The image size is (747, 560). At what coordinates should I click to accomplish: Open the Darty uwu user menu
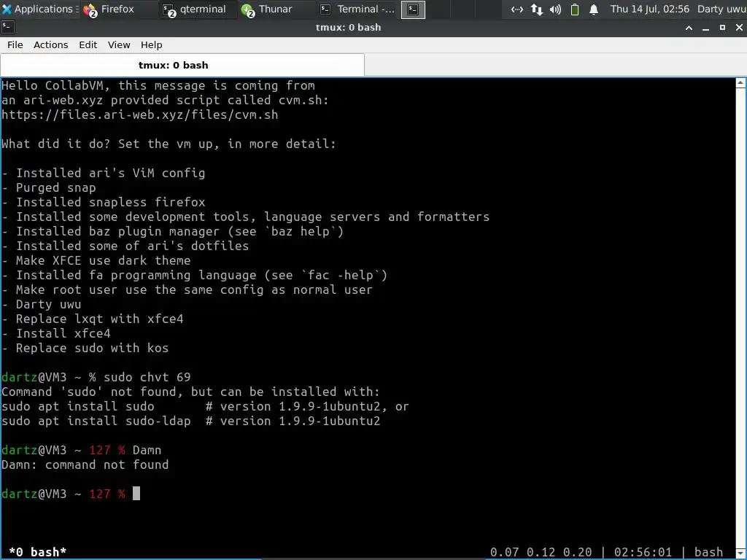tap(721, 9)
